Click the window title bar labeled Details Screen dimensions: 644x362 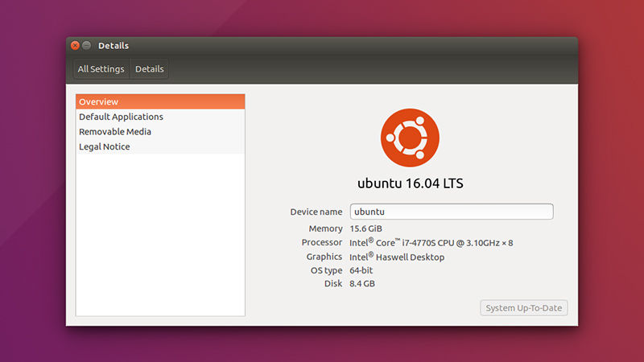pyautogui.click(x=322, y=46)
